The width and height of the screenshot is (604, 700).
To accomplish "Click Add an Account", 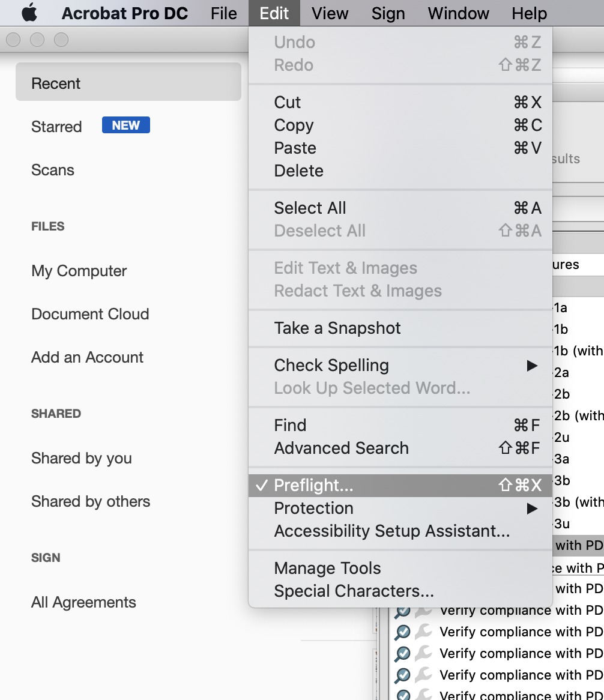I will coord(87,357).
